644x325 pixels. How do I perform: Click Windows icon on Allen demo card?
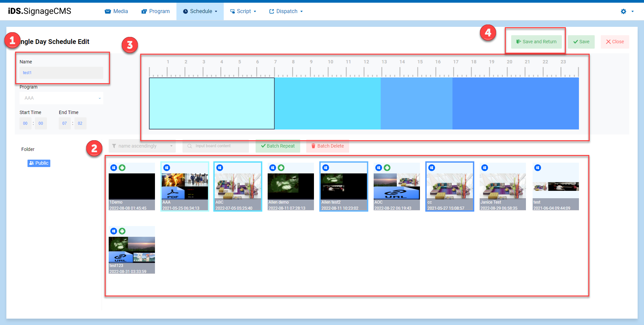pos(273,168)
